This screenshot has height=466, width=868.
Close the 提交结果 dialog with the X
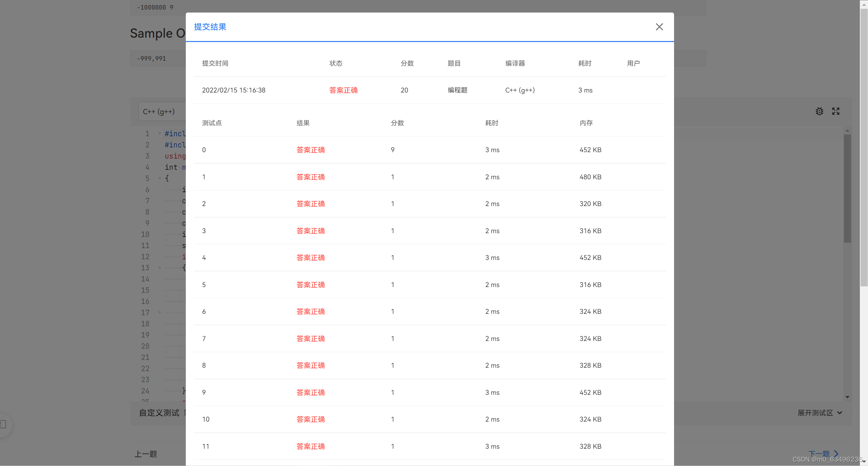tap(659, 27)
